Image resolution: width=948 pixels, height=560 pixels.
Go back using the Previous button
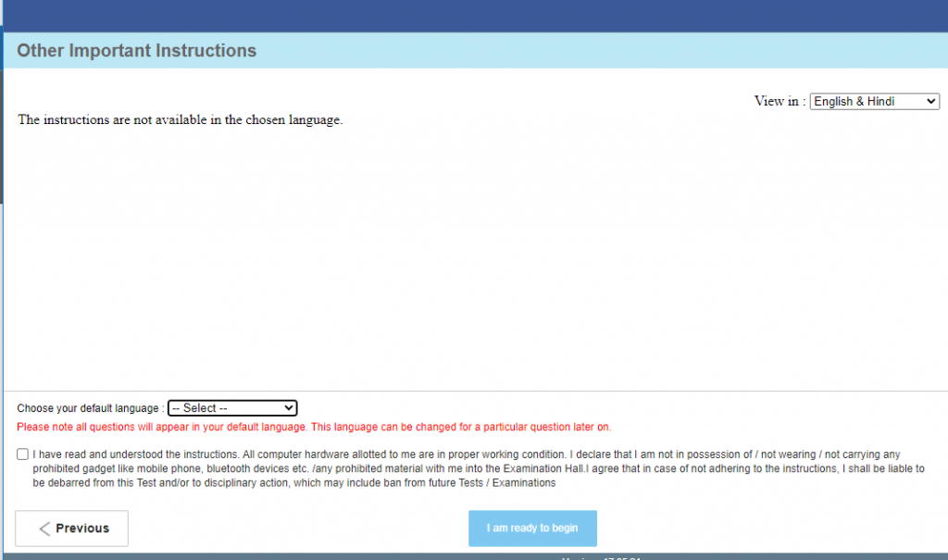pos(71,528)
